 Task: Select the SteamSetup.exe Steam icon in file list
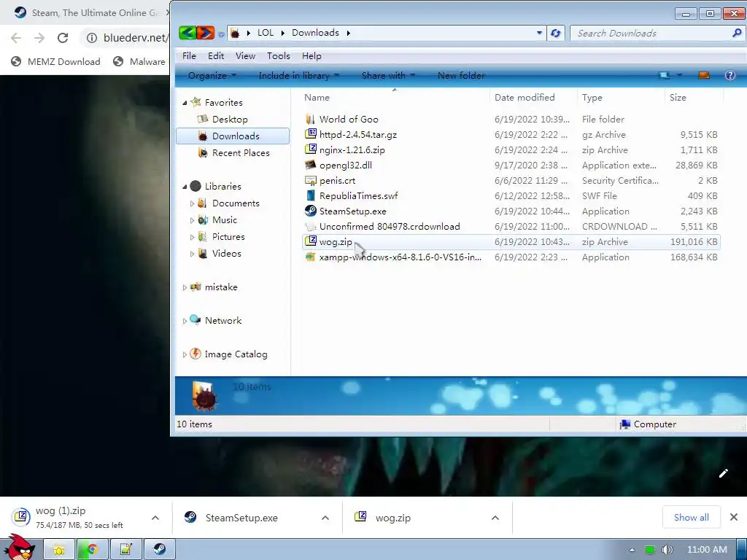[310, 211]
